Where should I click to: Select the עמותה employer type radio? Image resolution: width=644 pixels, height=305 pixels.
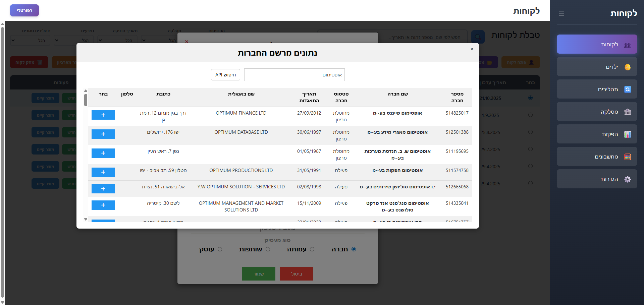(312, 249)
